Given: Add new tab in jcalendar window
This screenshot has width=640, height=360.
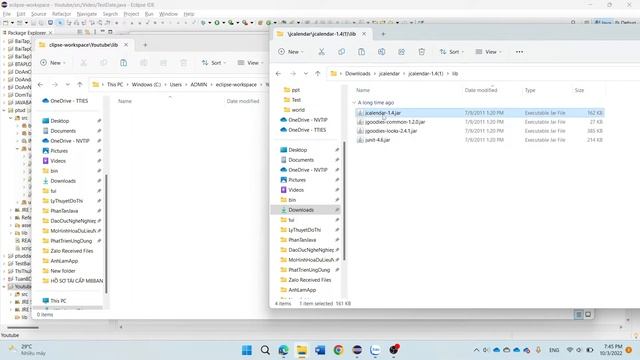Looking at the screenshot, I should [383, 34].
